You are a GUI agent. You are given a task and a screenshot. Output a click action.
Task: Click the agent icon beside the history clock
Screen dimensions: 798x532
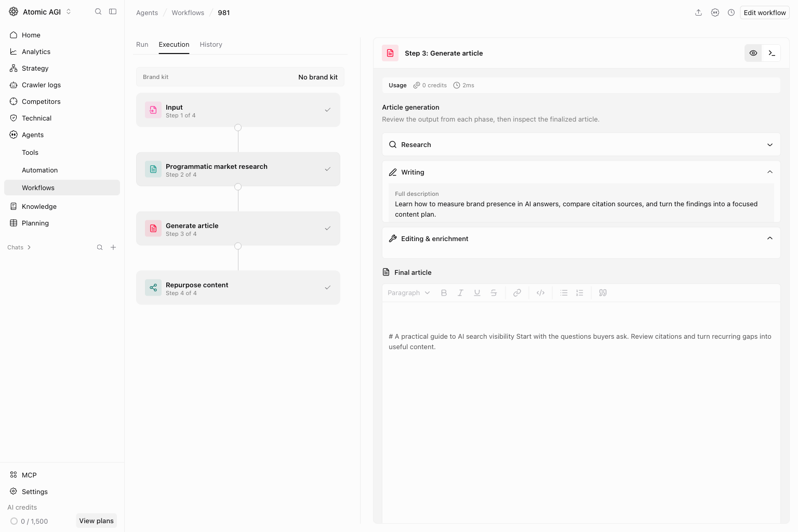point(715,12)
